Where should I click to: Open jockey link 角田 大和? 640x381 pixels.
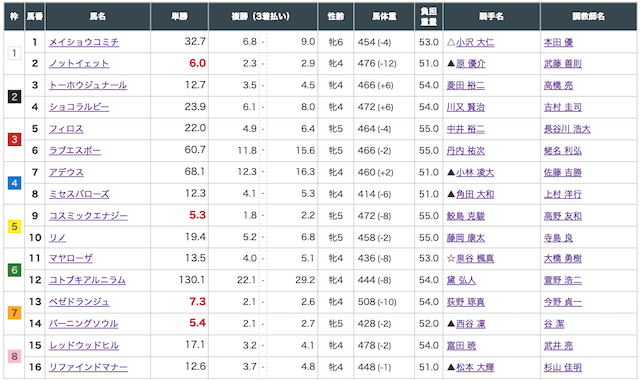(475, 194)
